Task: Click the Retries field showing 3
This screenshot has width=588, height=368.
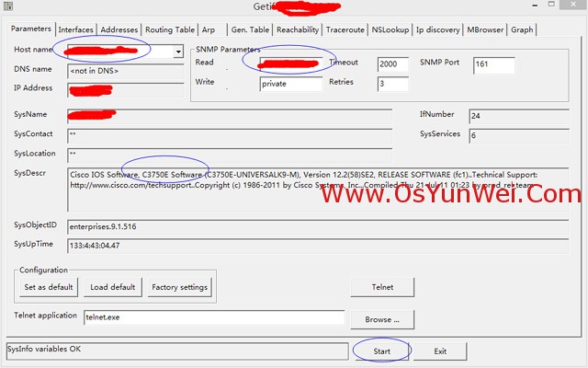Action: point(392,84)
